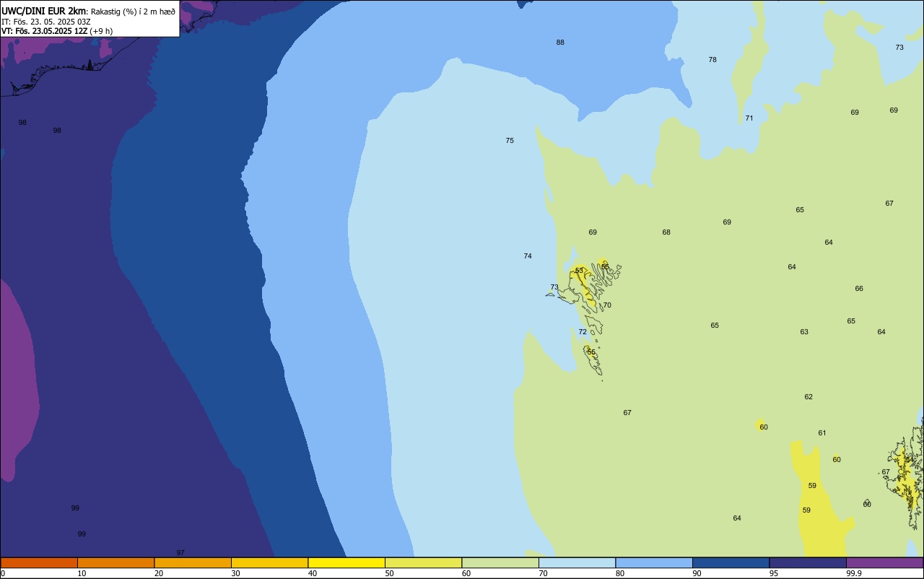Click the map value 68
This screenshot has width=924, height=579.
tap(666, 232)
